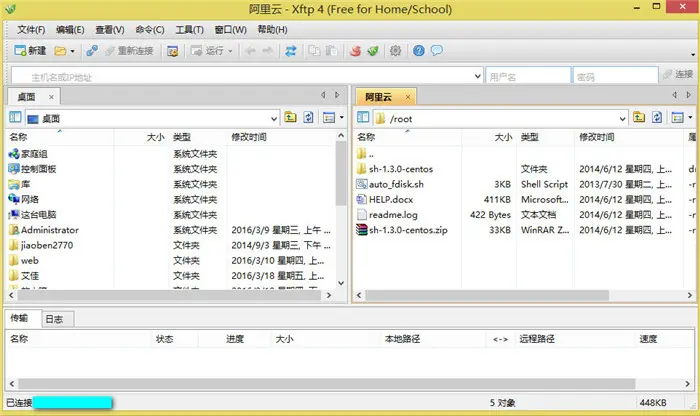Expand the /root remote path dropdown
The image size is (700, 416).
click(622, 119)
